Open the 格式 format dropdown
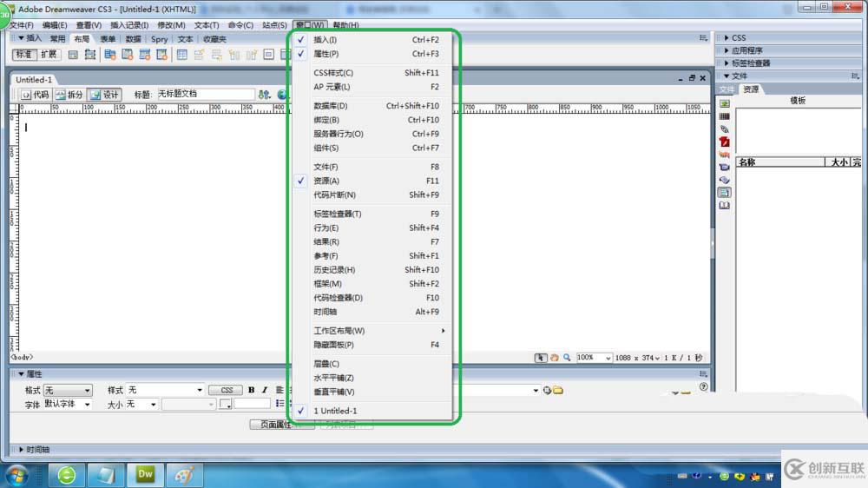This screenshot has width=868, height=488. 68,391
